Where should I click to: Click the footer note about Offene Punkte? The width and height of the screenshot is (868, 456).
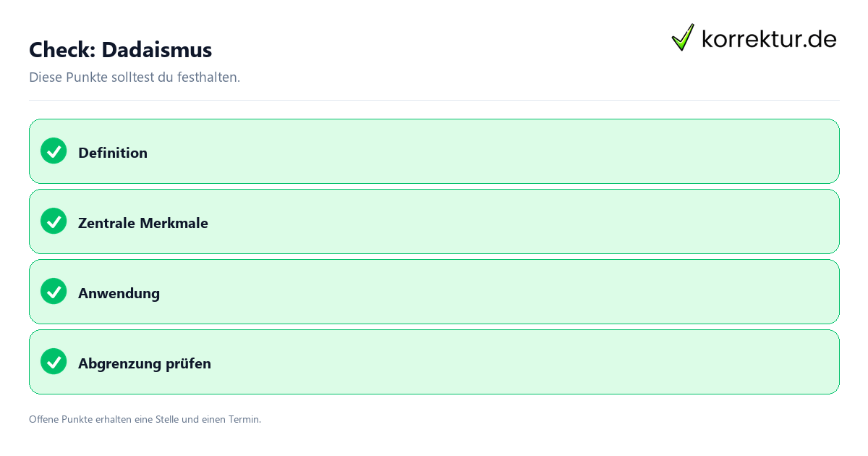[x=145, y=419]
